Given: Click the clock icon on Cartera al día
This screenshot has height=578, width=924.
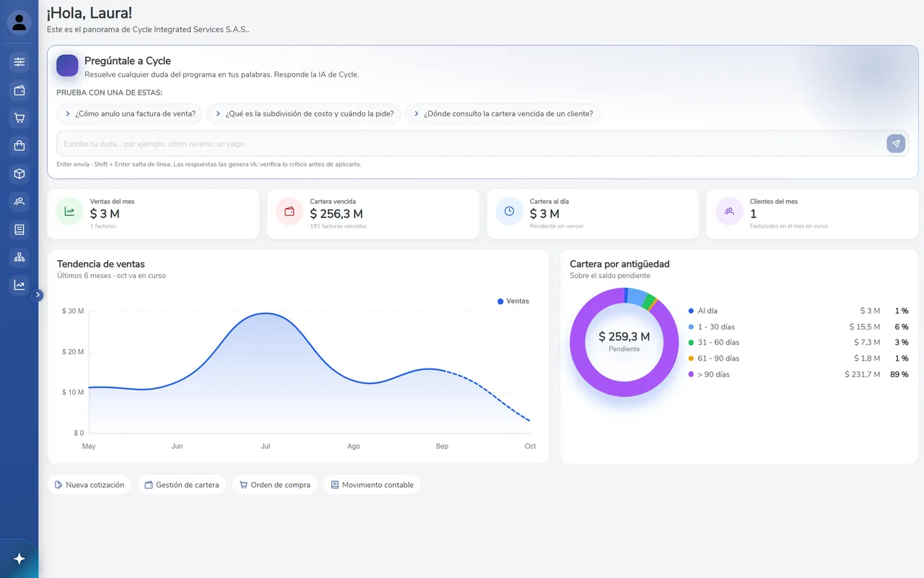Looking at the screenshot, I should tap(509, 212).
